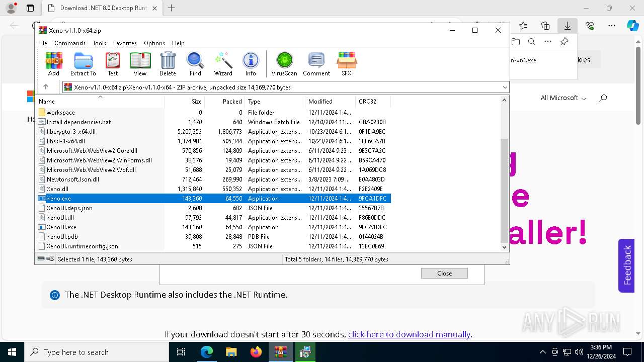Image resolution: width=644 pixels, height=362 pixels.
Task: Open All Microsoft dropdown in browser
Action: tap(563, 98)
